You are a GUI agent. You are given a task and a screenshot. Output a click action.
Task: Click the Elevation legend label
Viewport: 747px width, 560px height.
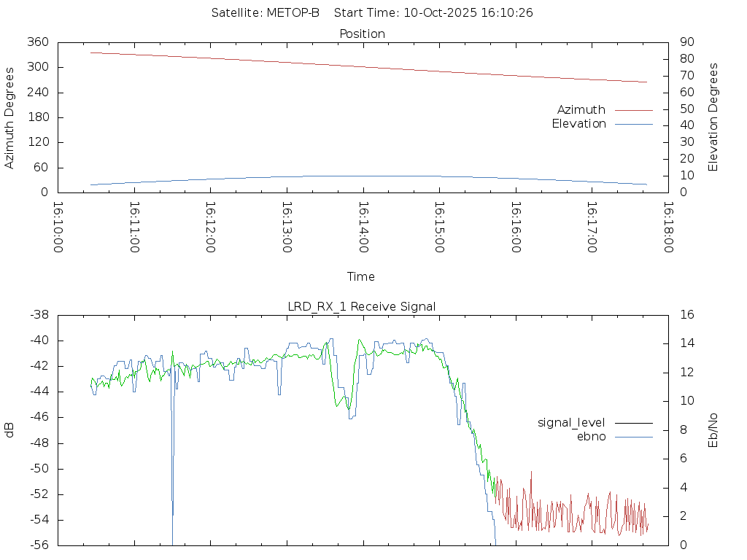click(578, 124)
